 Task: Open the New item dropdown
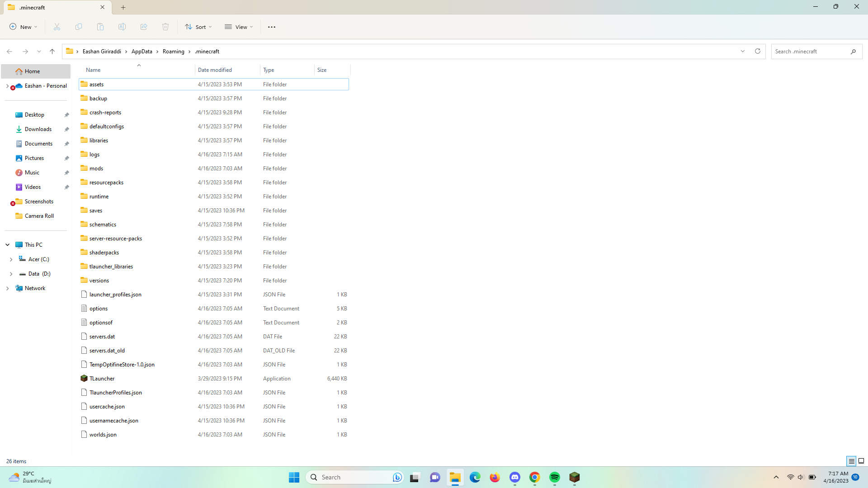click(24, 27)
